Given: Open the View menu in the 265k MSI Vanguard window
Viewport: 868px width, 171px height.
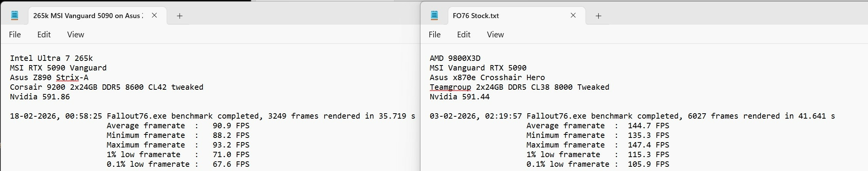Looking at the screenshot, I should pyautogui.click(x=75, y=35).
